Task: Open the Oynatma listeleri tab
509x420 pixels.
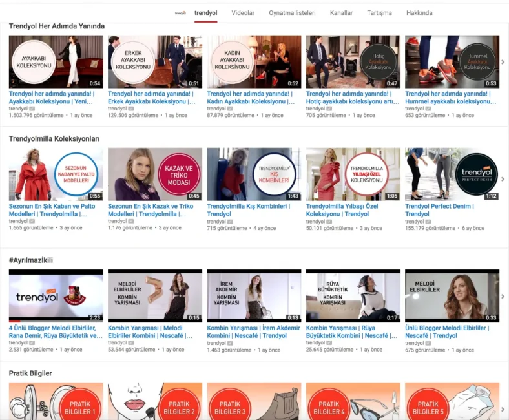Action: tap(292, 13)
